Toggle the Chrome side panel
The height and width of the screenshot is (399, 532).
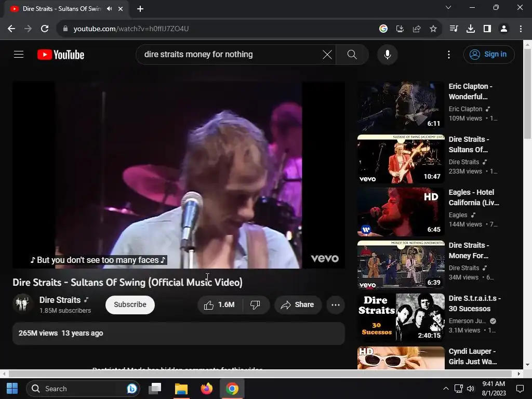487,29
